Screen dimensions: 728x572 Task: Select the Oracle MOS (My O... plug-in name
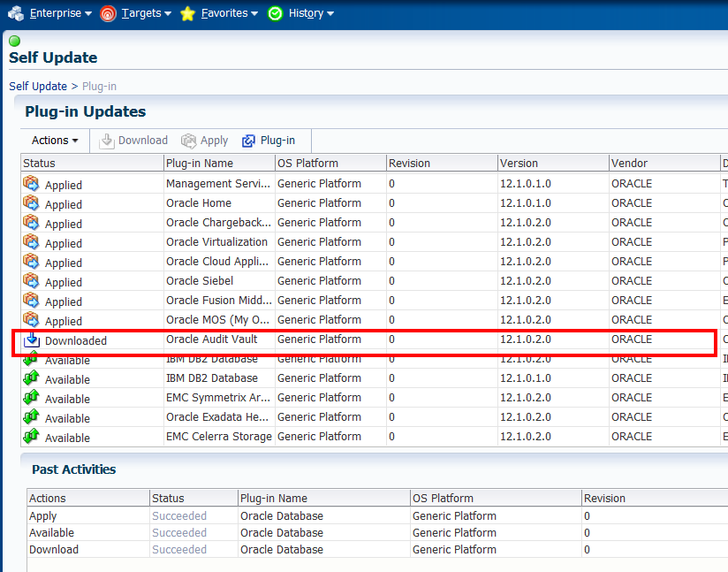pos(217,320)
